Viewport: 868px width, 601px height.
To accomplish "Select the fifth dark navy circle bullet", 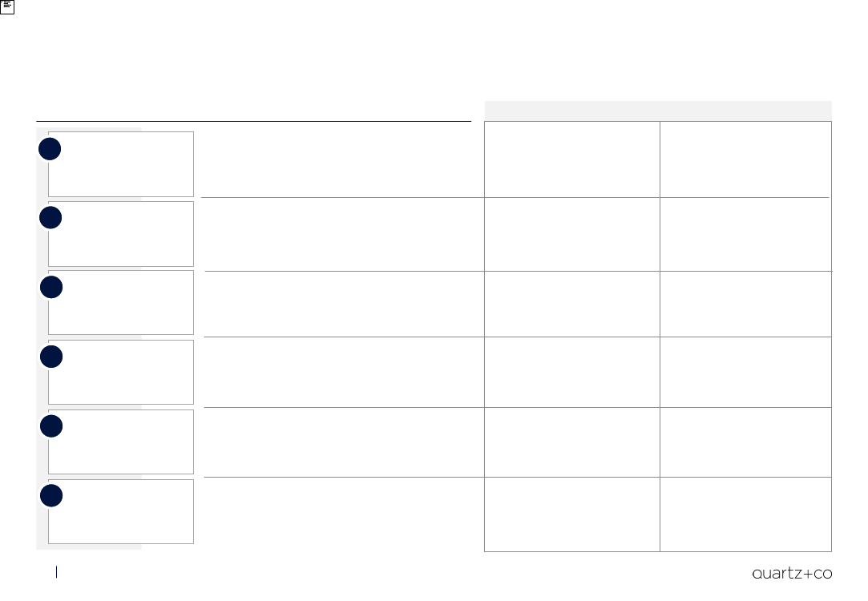I will click(x=51, y=426).
